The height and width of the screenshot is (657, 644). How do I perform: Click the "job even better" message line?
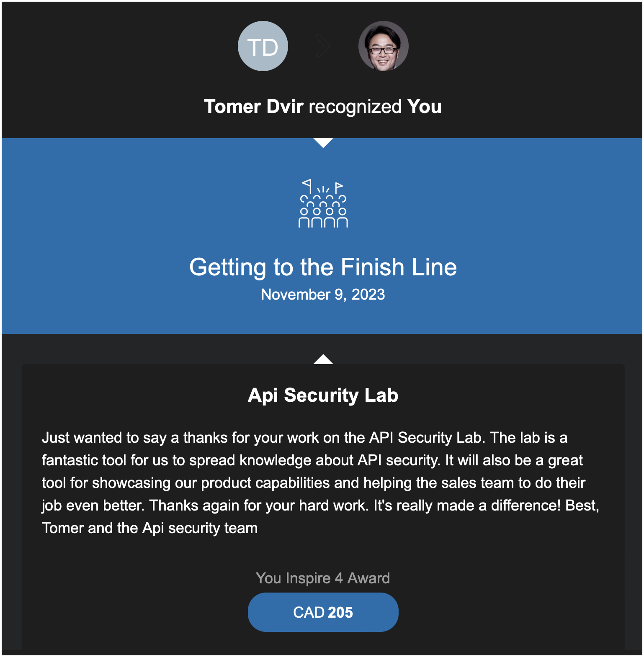tap(320, 506)
